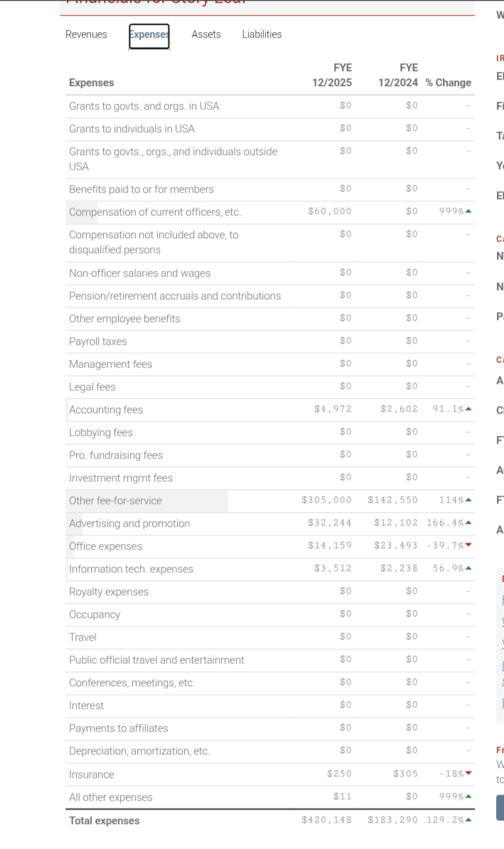Click the % Change column header

pos(449,83)
